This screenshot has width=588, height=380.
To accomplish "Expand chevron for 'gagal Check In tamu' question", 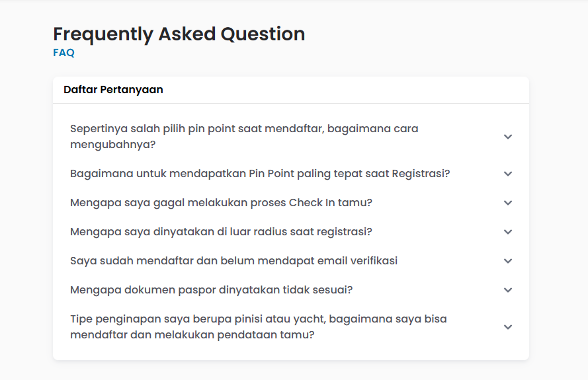I will [x=508, y=203].
